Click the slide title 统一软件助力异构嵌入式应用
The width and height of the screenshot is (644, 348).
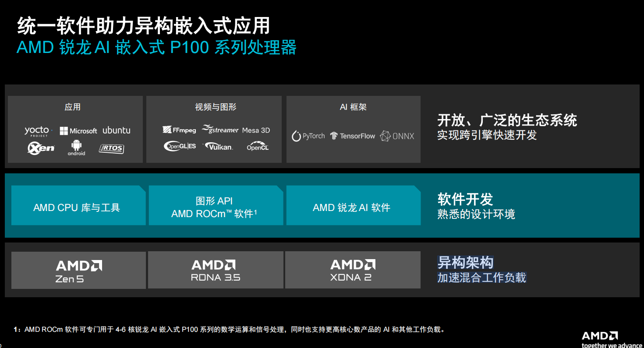(144, 26)
